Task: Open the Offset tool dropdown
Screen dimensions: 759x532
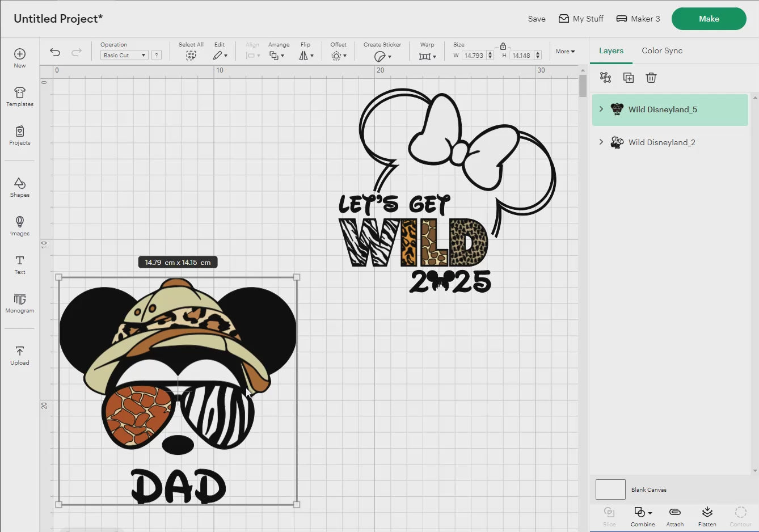Action: [x=339, y=56]
